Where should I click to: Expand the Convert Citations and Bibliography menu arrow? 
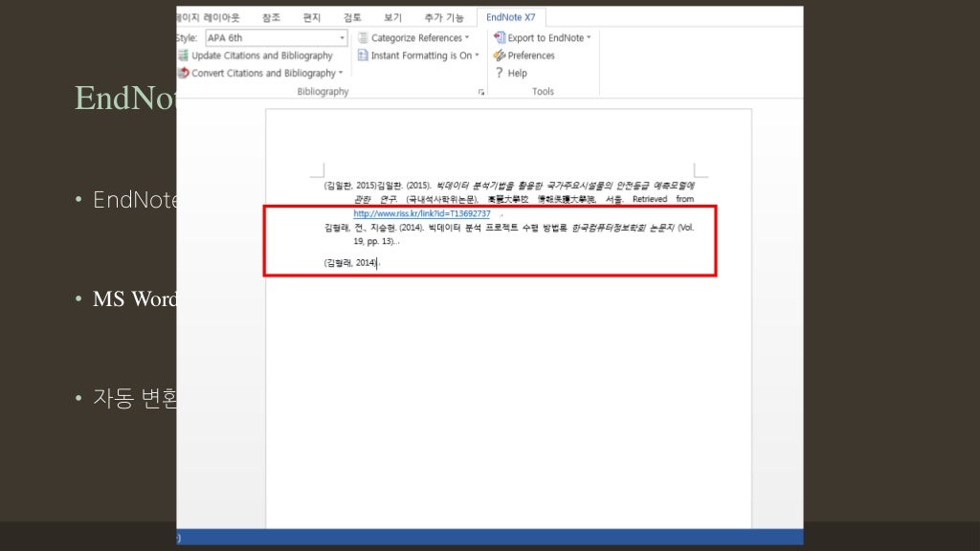(x=341, y=73)
